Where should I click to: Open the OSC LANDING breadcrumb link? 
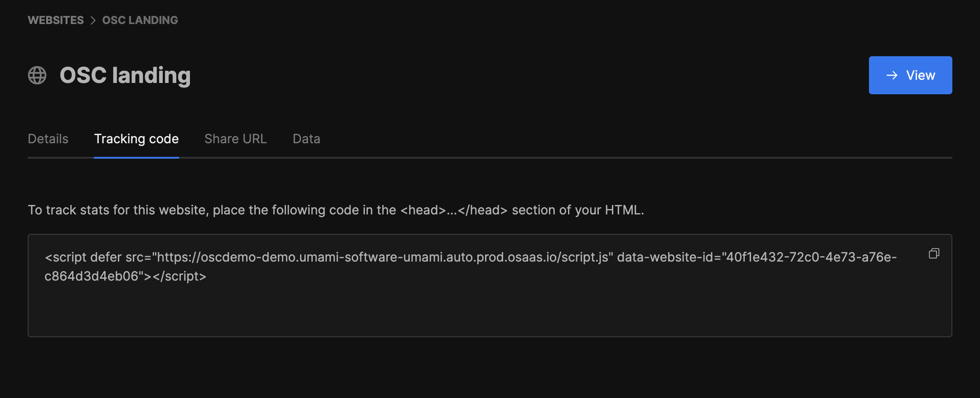click(140, 20)
